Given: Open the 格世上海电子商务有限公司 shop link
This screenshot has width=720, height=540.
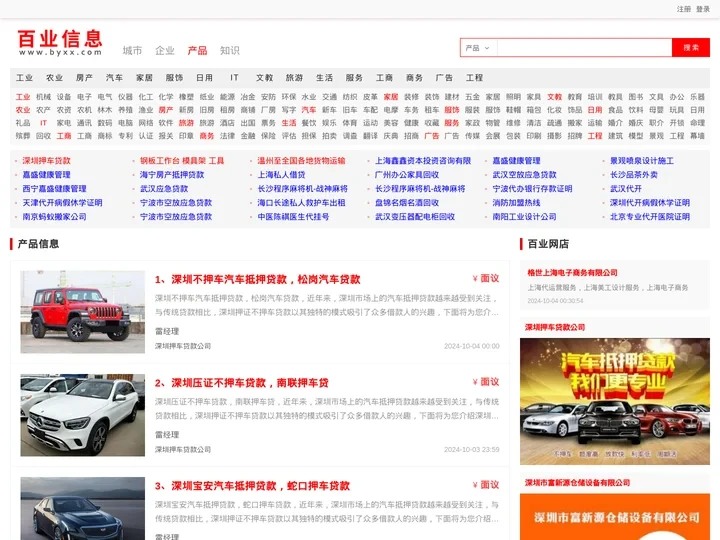Looking at the screenshot, I should point(572,273).
